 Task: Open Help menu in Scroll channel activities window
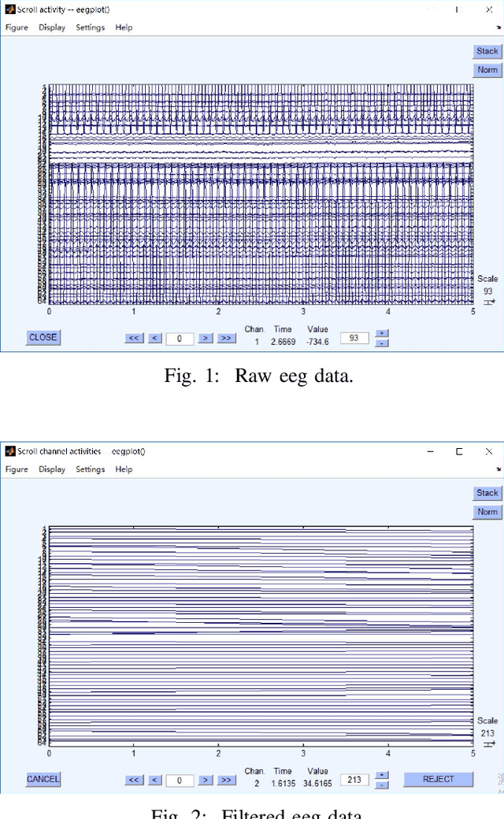coord(124,469)
